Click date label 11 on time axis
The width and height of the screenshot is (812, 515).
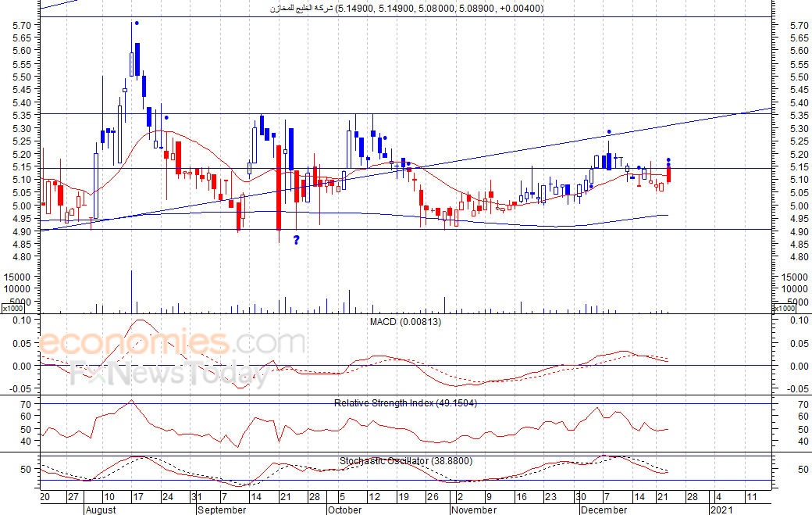(751, 497)
